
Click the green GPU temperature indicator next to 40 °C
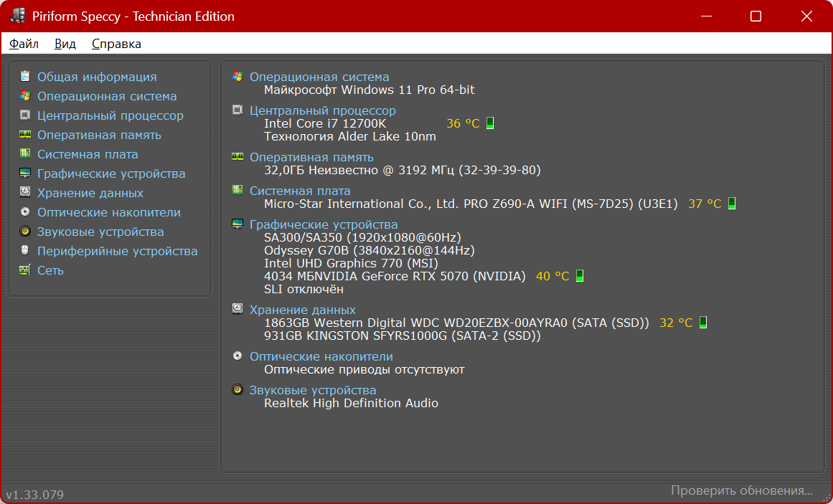[x=580, y=276]
